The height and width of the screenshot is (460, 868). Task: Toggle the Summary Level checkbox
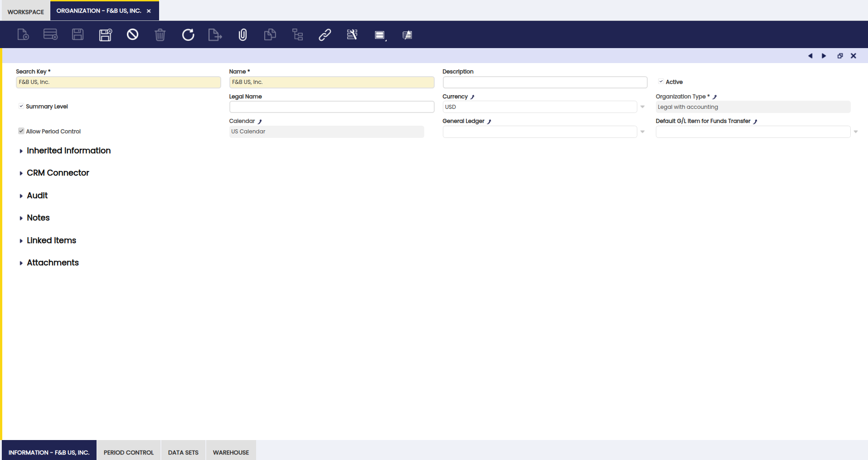tap(21, 106)
